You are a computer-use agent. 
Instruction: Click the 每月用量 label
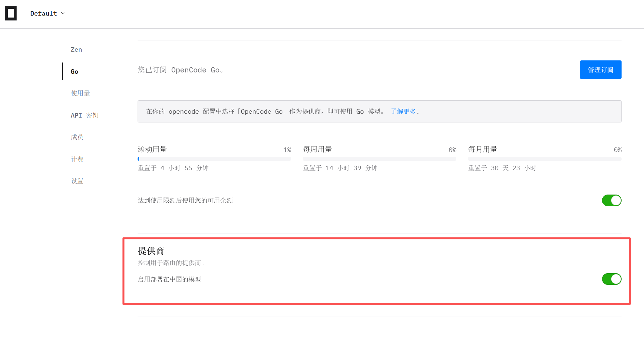coord(483,149)
